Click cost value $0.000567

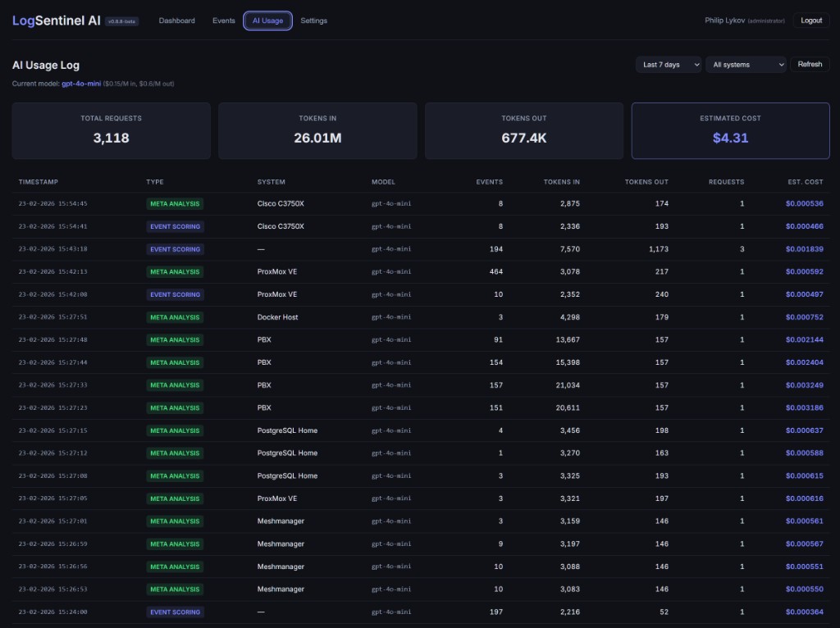(x=804, y=544)
